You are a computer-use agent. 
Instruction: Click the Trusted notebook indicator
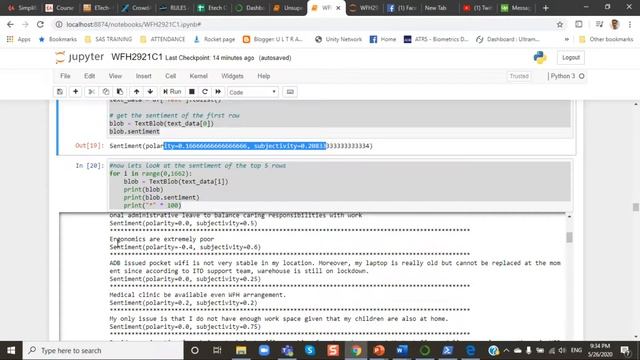(x=519, y=76)
